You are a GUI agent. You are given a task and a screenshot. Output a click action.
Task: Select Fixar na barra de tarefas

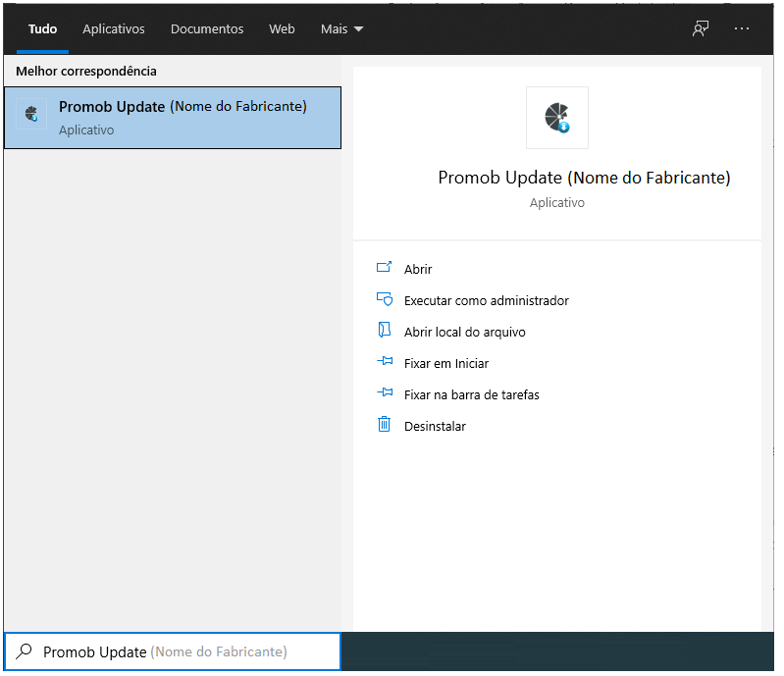(472, 395)
